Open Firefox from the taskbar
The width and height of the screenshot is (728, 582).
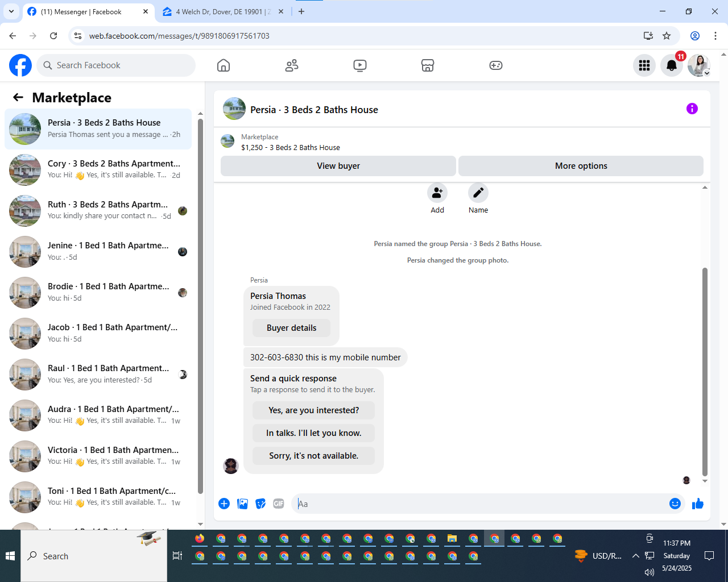pos(200,539)
